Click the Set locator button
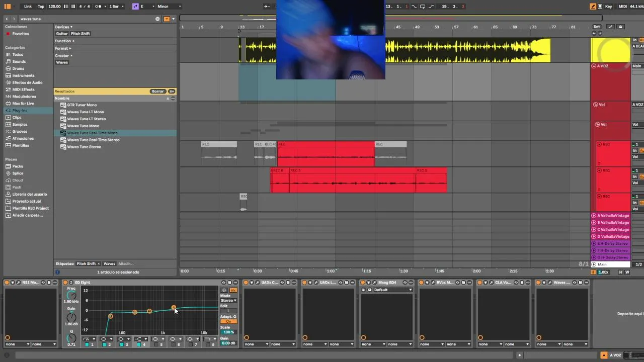The height and width of the screenshot is (362, 644). click(x=597, y=27)
